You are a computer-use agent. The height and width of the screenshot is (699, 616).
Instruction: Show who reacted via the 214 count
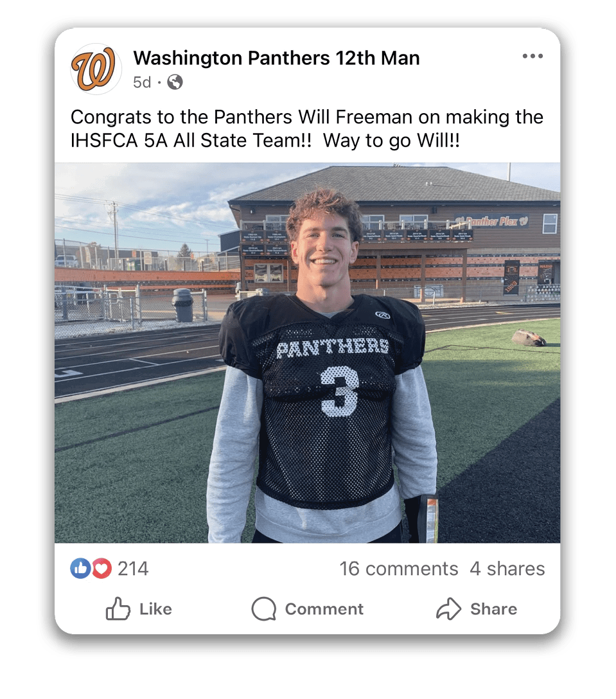[133, 569]
